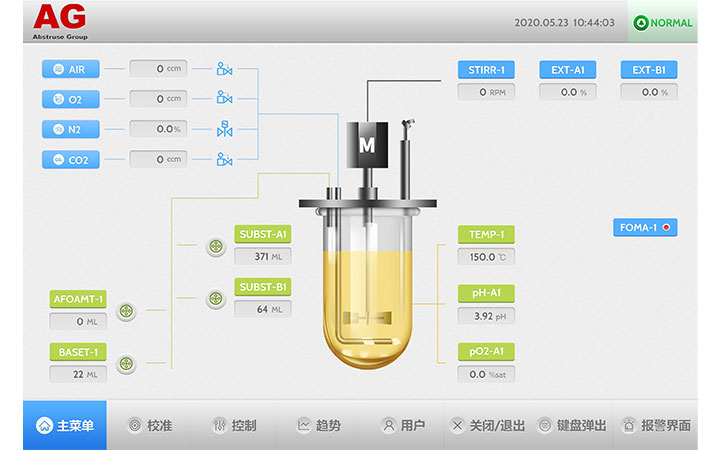
Task: Open the 校准 calibration page
Action: click(150, 425)
